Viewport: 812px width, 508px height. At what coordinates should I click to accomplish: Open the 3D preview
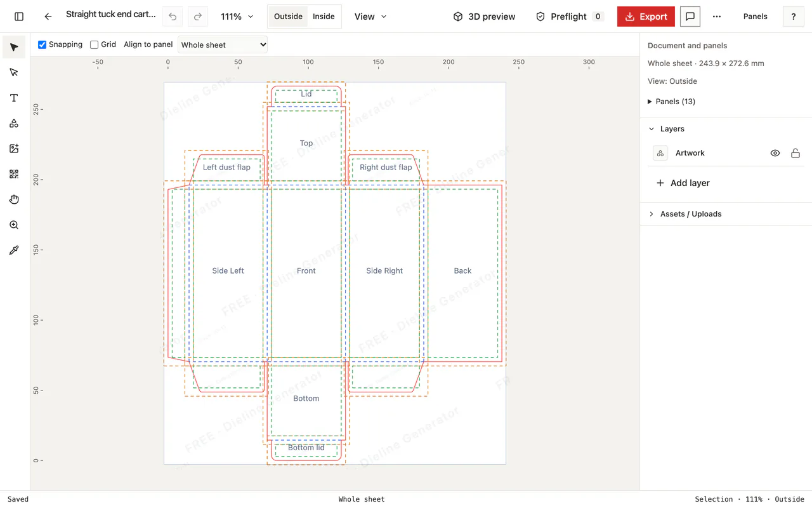pos(484,17)
